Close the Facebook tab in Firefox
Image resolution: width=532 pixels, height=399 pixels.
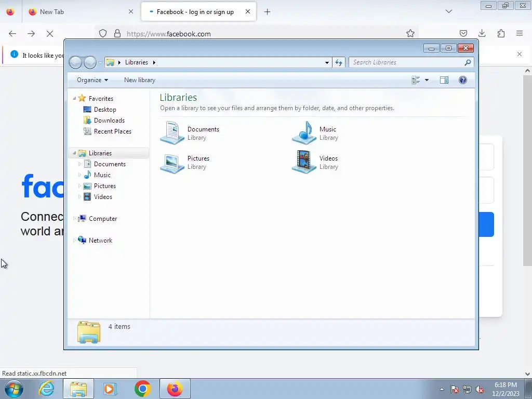pyautogui.click(x=248, y=12)
